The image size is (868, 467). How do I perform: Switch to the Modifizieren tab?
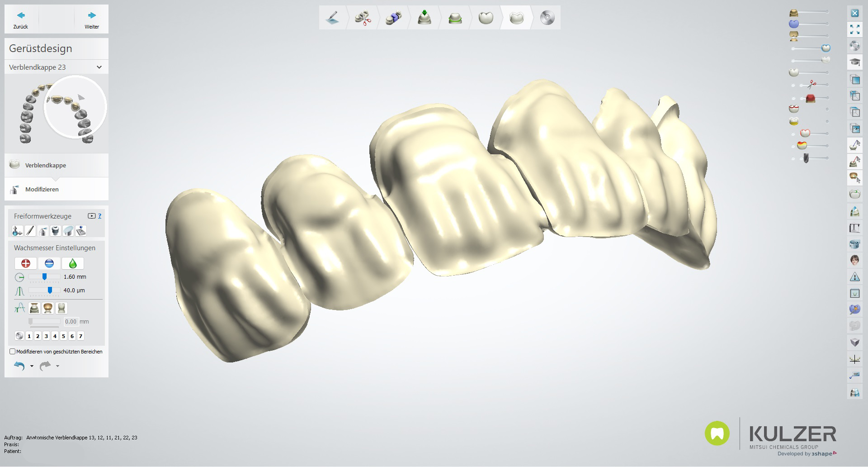point(42,189)
